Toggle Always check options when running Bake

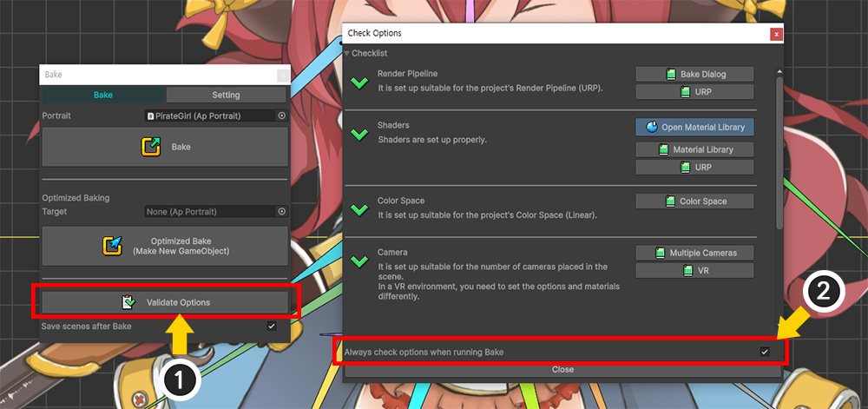pos(765,352)
